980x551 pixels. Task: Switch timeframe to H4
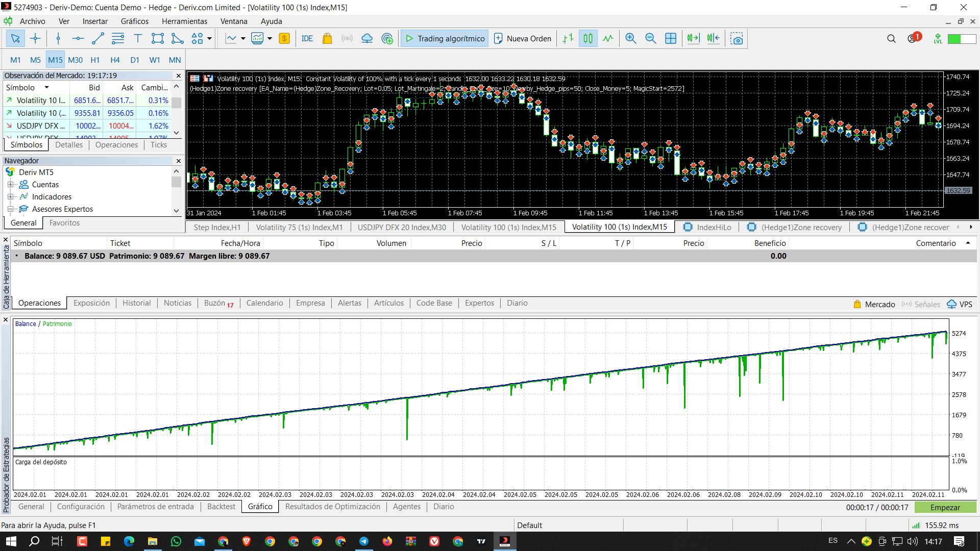(x=115, y=60)
